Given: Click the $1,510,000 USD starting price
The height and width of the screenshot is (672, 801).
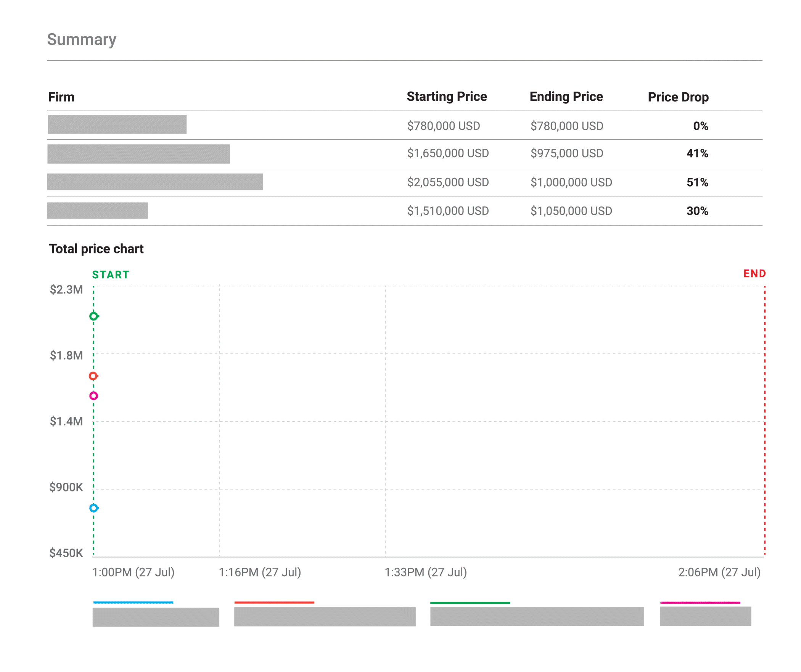Looking at the screenshot, I should tap(448, 211).
